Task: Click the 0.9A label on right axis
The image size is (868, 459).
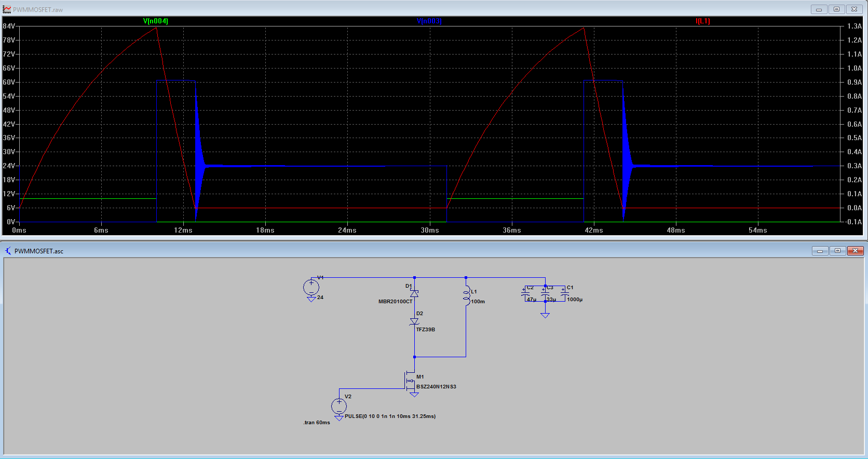Action: pyautogui.click(x=855, y=82)
